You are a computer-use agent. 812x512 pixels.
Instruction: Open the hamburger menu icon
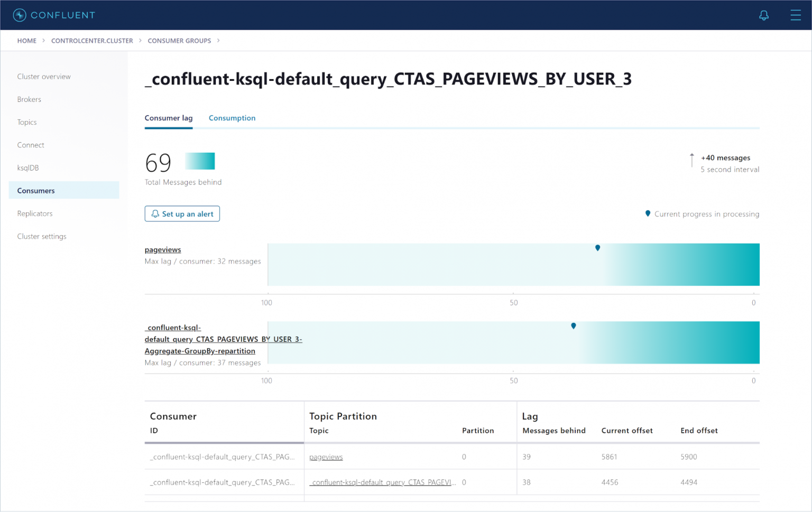(795, 15)
